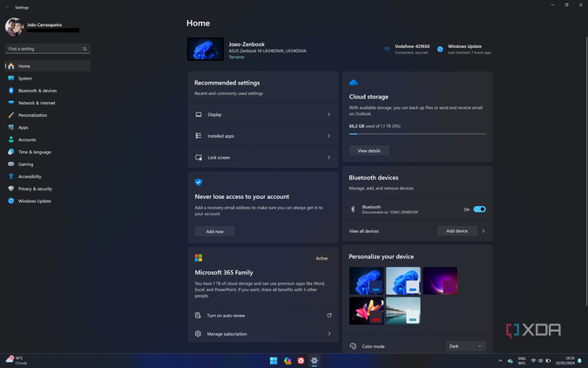Screen dimensions: 588x368
Task: Click the device wallpaper thumbnail
Action: tap(206, 49)
